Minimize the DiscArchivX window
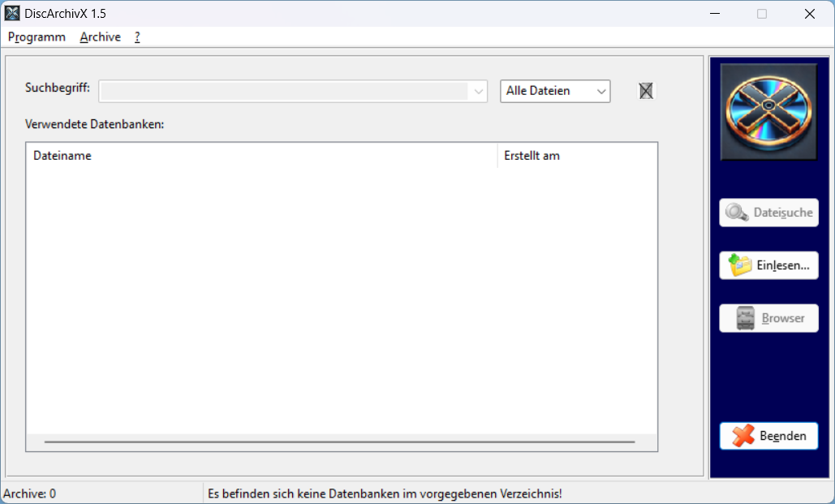The height and width of the screenshot is (504, 835). pyautogui.click(x=715, y=14)
